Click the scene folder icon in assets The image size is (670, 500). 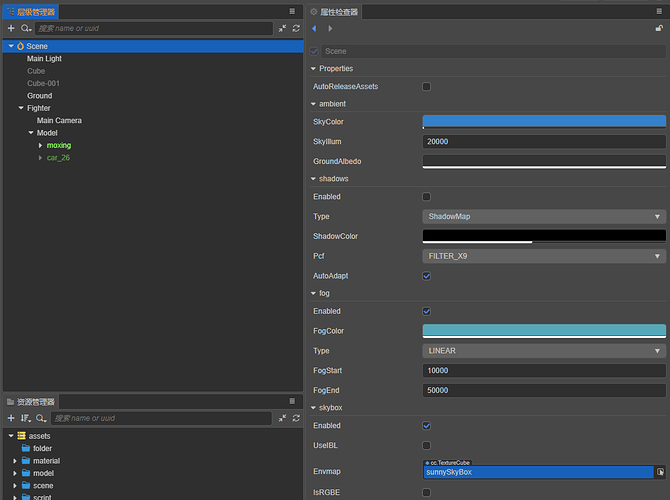point(26,485)
